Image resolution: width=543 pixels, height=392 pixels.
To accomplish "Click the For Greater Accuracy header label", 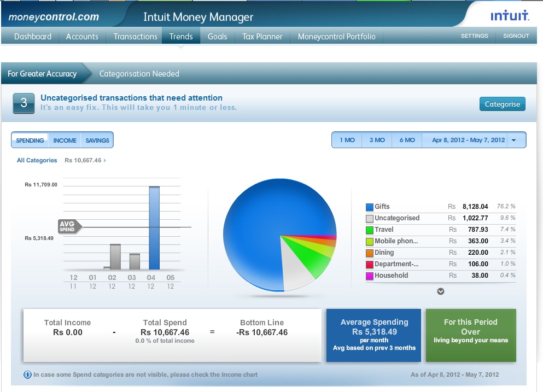I will (x=42, y=74).
